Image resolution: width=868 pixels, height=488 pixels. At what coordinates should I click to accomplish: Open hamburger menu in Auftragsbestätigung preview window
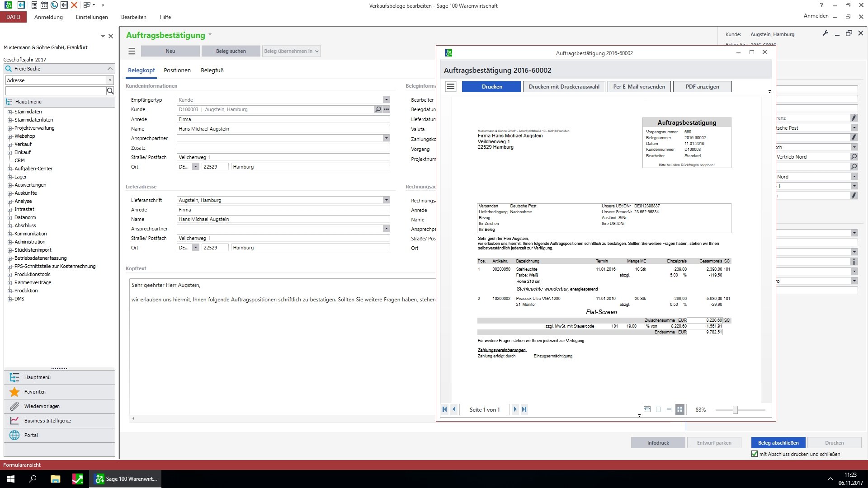coord(451,86)
